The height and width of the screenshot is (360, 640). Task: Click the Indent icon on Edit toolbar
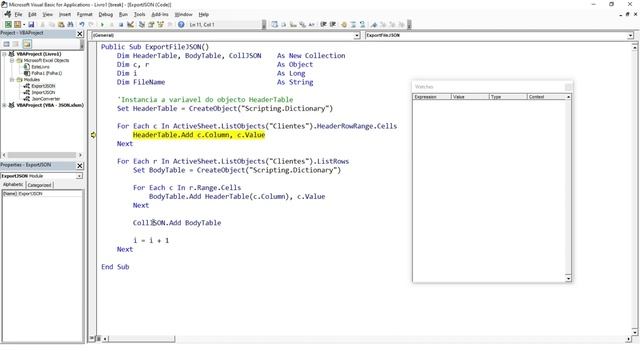323,24
